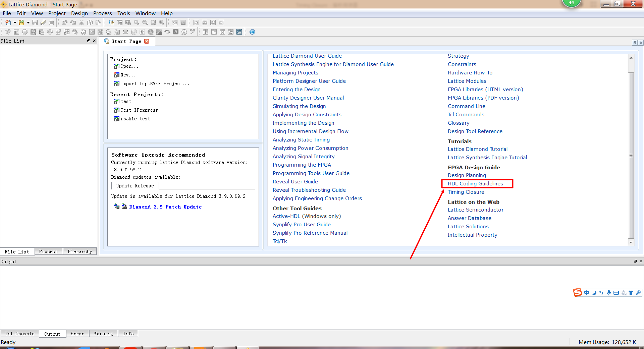Click the Sogou input microphone icon
Image resolution: width=644 pixels, height=349 pixels.
[608, 293]
